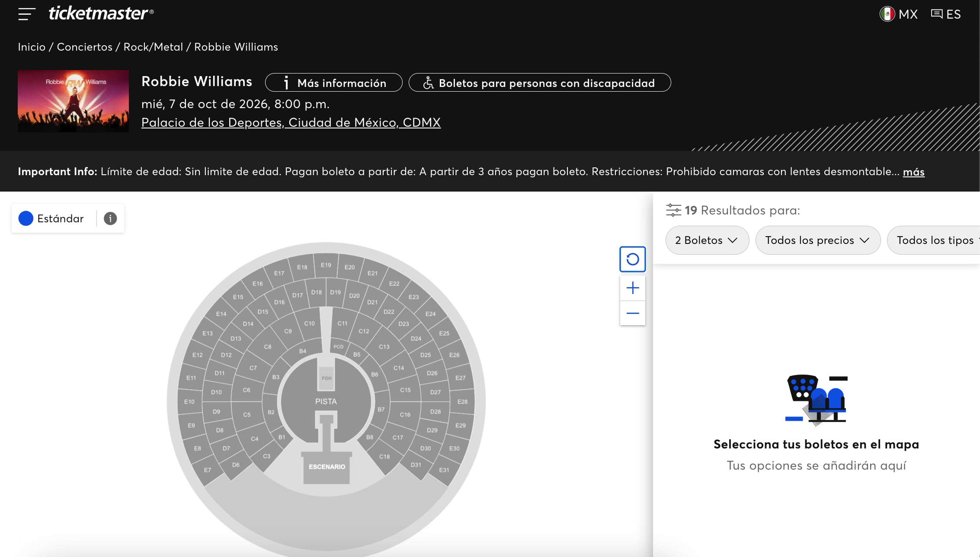Select Rock/Metal from the breadcrumb trail
Image resolution: width=980 pixels, height=557 pixels.
click(154, 47)
